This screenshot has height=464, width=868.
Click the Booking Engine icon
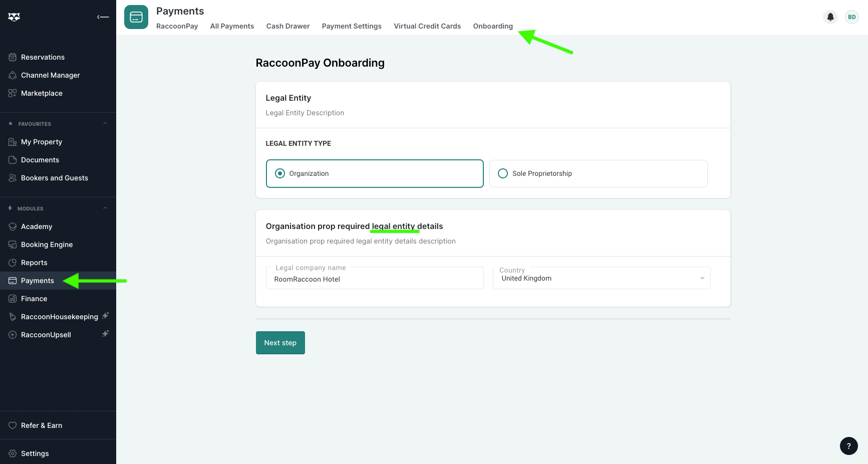coord(13,245)
